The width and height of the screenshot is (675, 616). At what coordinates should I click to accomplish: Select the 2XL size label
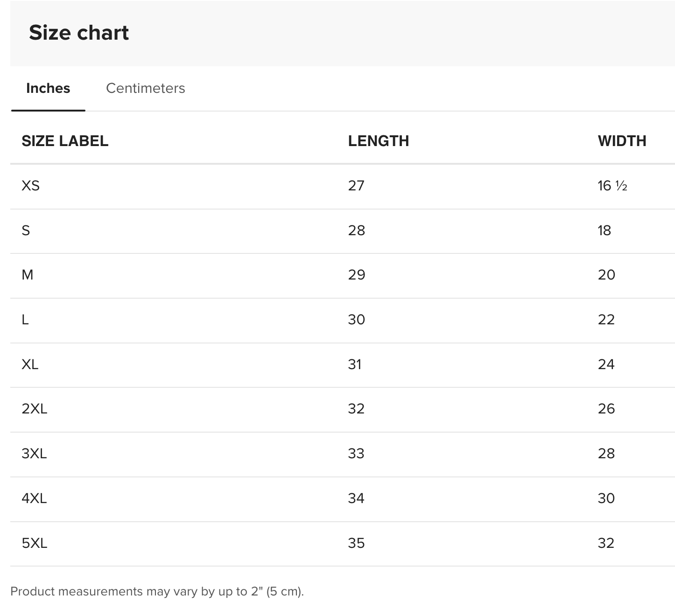click(x=35, y=409)
